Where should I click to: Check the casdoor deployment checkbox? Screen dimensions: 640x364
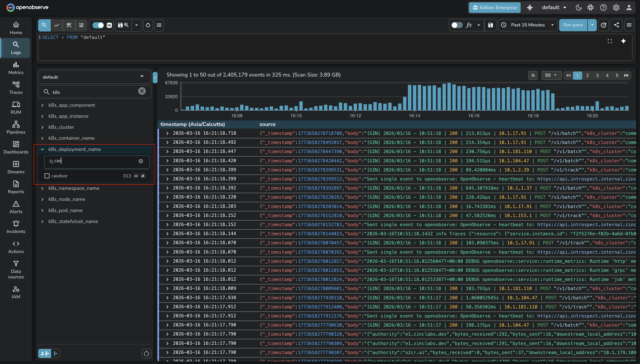(47, 176)
